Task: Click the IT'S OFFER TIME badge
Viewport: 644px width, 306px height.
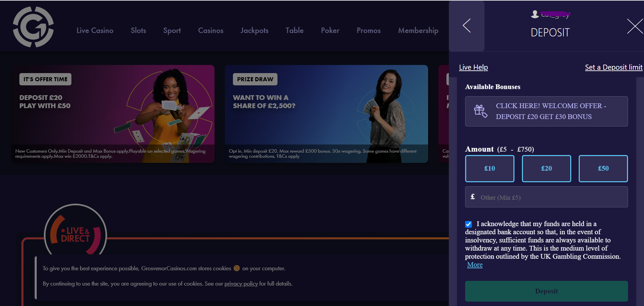Action: point(45,79)
